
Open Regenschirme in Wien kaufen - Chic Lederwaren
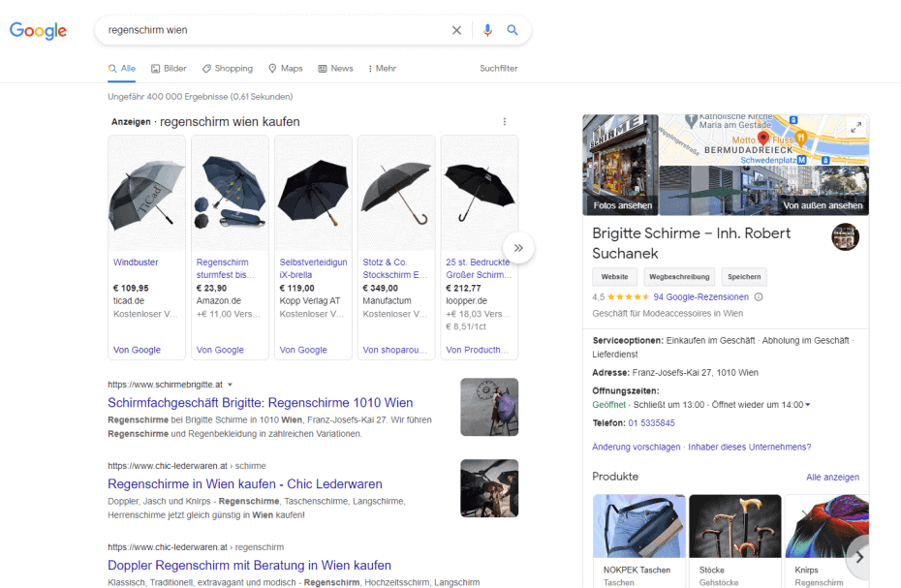coord(245,484)
